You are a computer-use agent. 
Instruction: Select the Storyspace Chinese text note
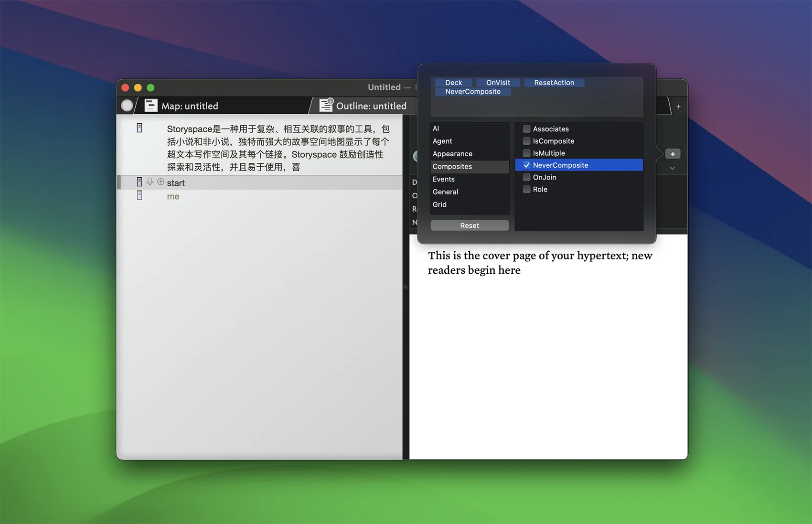click(x=278, y=148)
